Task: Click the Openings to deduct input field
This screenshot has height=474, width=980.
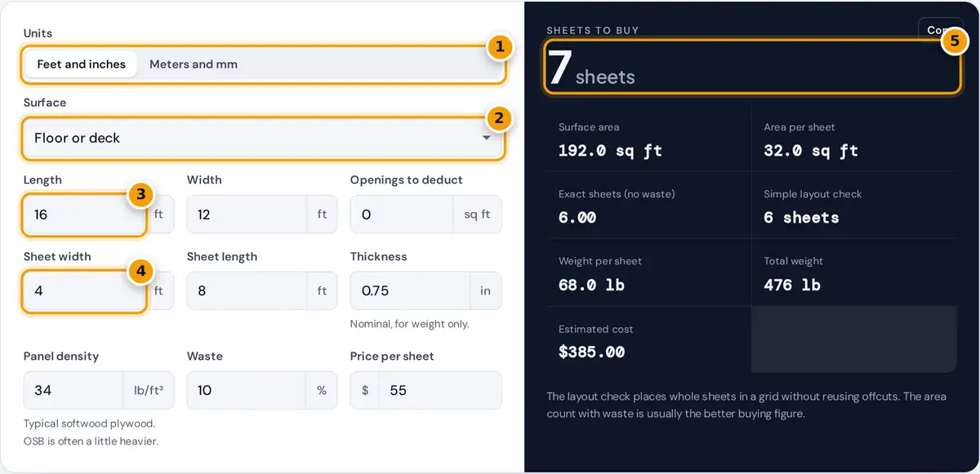Action: point(402,215)
